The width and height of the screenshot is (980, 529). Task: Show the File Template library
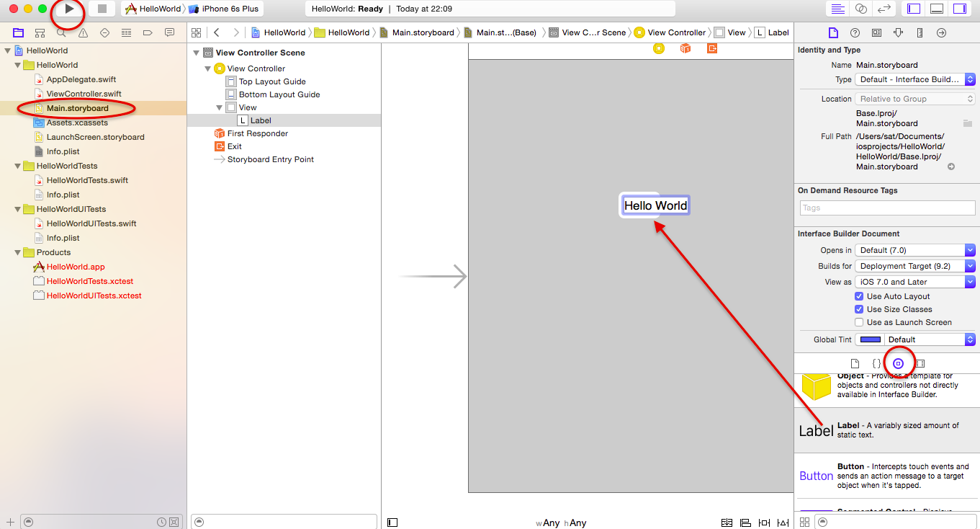click(855, 363)
